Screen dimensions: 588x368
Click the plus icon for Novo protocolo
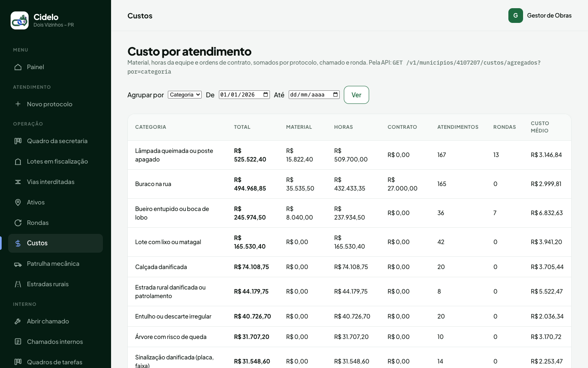tap(18, 104)
